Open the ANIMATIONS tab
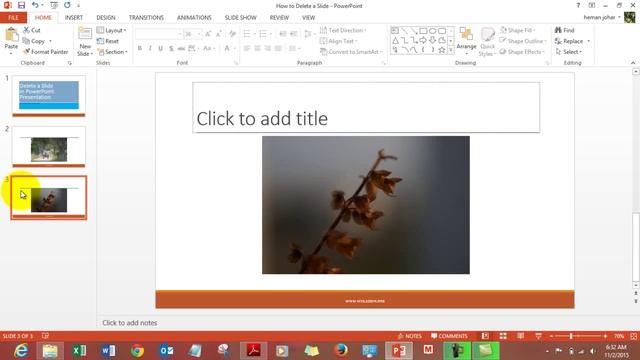640x360 pixels. pyautogui.click(x=194, y=18)
